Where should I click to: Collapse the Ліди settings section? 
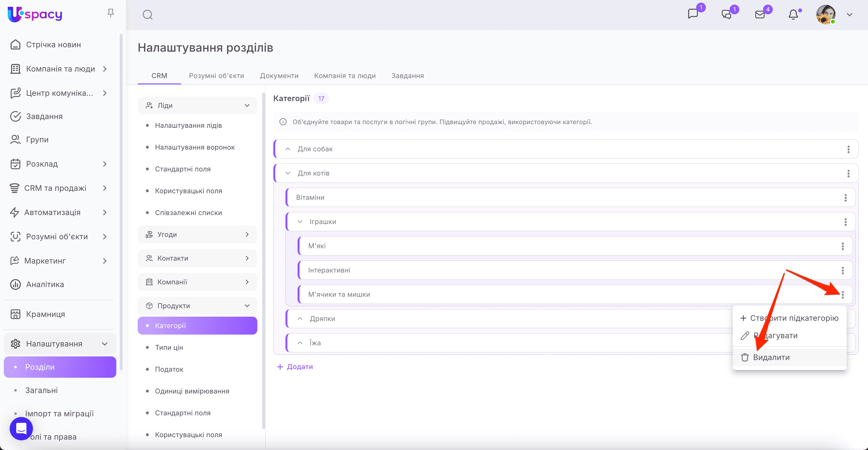pos(247,105)
